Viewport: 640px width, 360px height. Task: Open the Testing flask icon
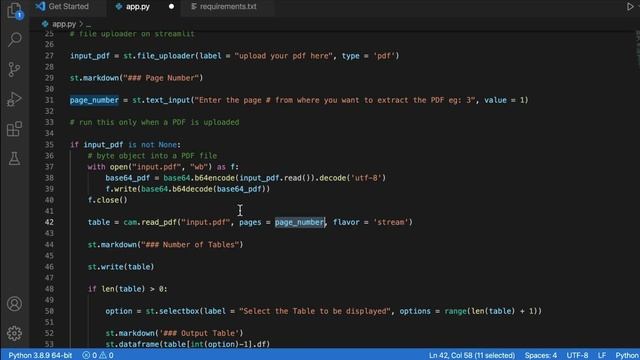(14, 158)
